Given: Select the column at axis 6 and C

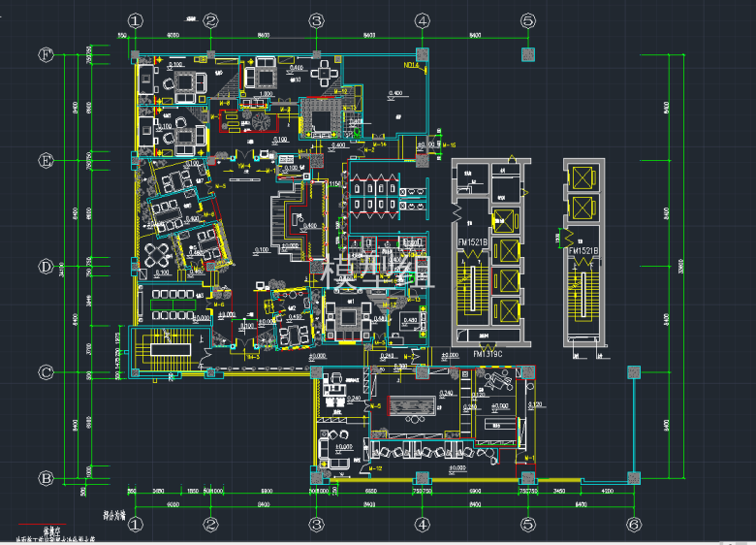Looking at the screenshot, I should [x=634, y=371].
